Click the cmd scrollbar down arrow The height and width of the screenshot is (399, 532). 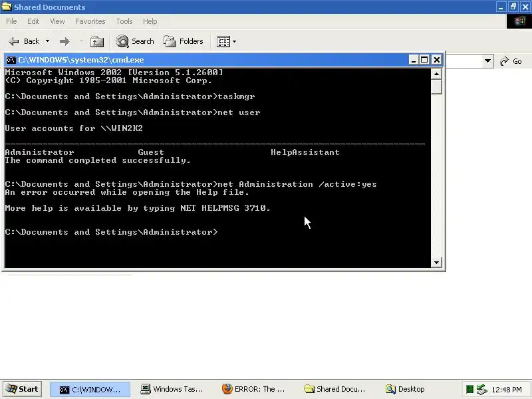[437, 262]
